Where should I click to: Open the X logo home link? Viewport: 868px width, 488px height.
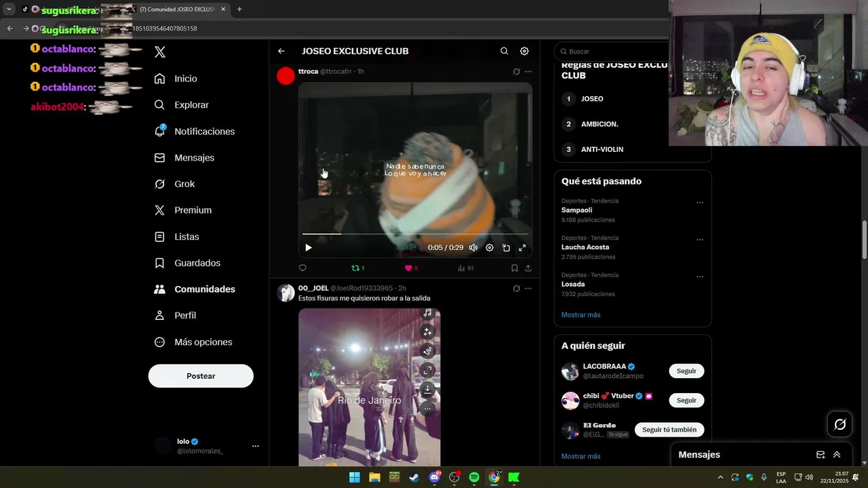(160, 52)
